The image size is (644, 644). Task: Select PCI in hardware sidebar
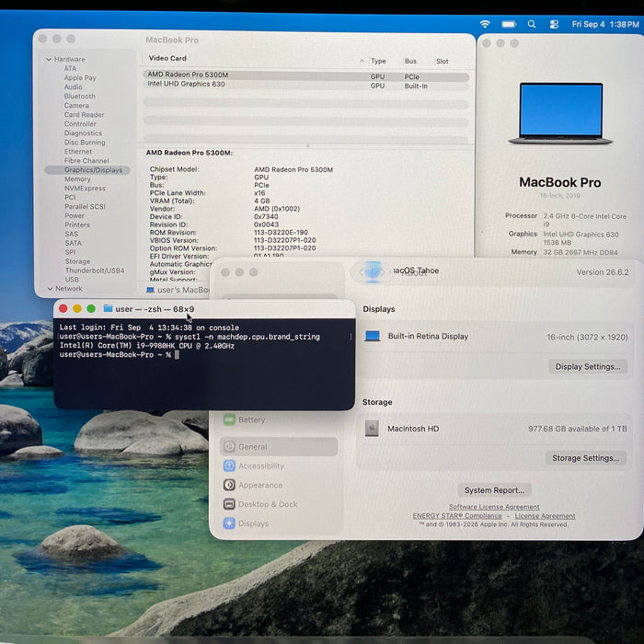pos(70,197)
